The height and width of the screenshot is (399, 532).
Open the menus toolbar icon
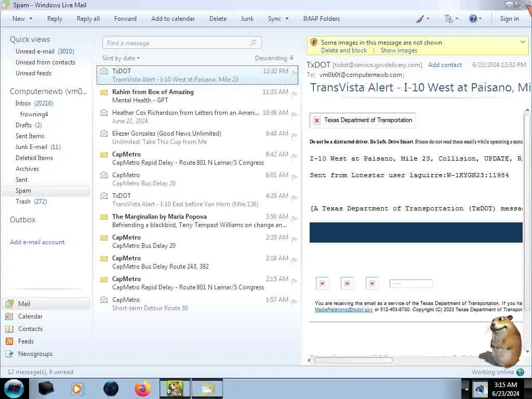pyautogui.click(x=448, y=19)
